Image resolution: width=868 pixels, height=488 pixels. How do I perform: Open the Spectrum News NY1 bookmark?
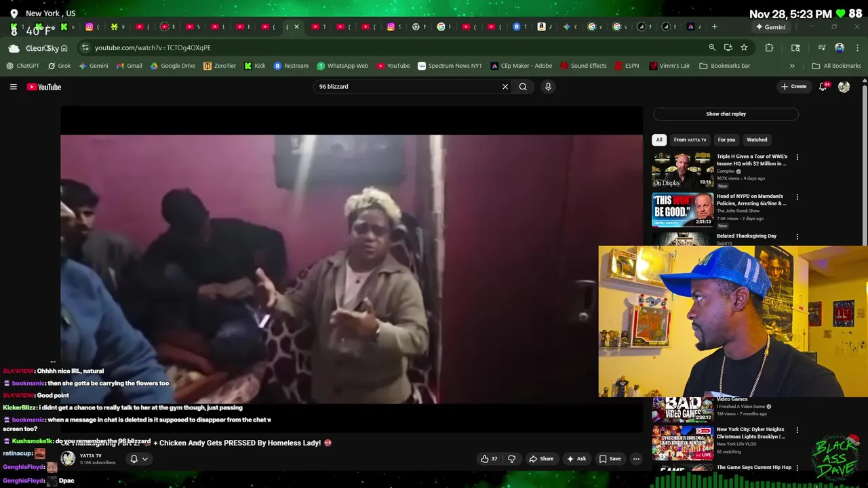coord(450,66)
